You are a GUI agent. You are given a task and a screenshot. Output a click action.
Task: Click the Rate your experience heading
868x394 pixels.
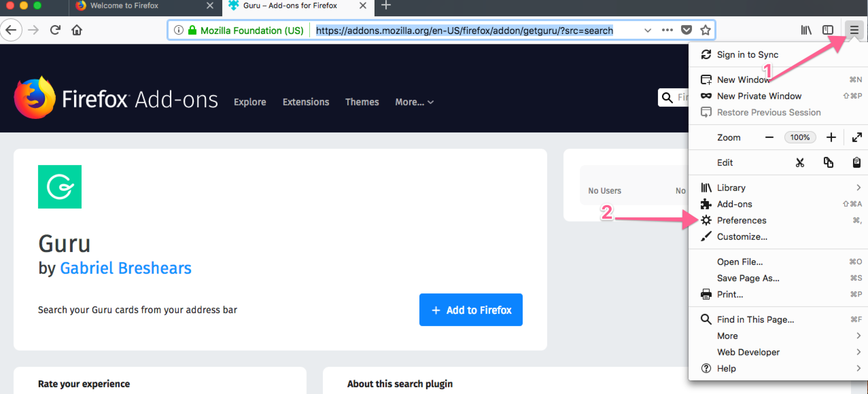coord(84,384)
